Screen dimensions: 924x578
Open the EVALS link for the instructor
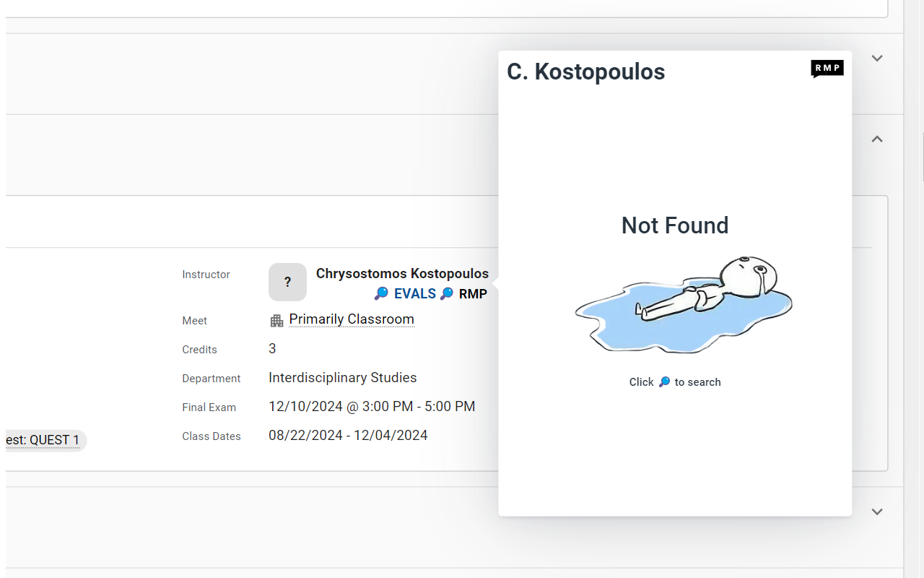pyautogui.click(x=414, y=293)
